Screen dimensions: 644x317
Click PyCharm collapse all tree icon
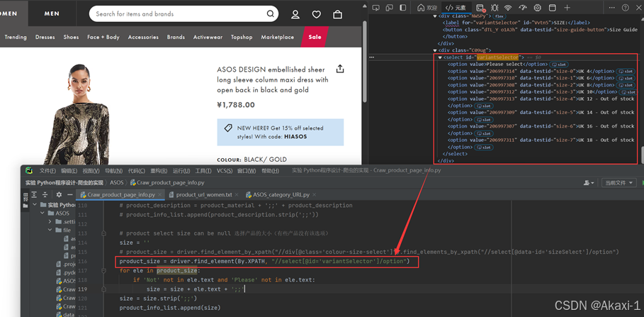click(45, 194)
